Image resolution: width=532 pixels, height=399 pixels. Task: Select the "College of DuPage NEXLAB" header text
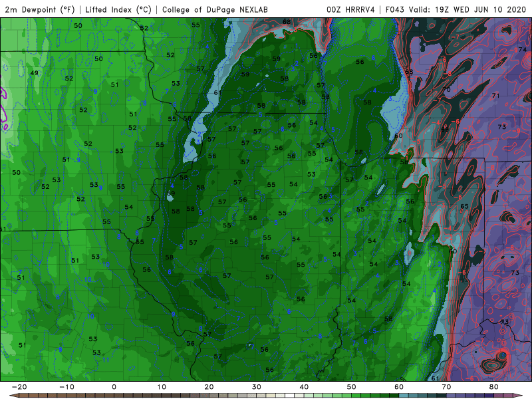(x=215, y=9)
